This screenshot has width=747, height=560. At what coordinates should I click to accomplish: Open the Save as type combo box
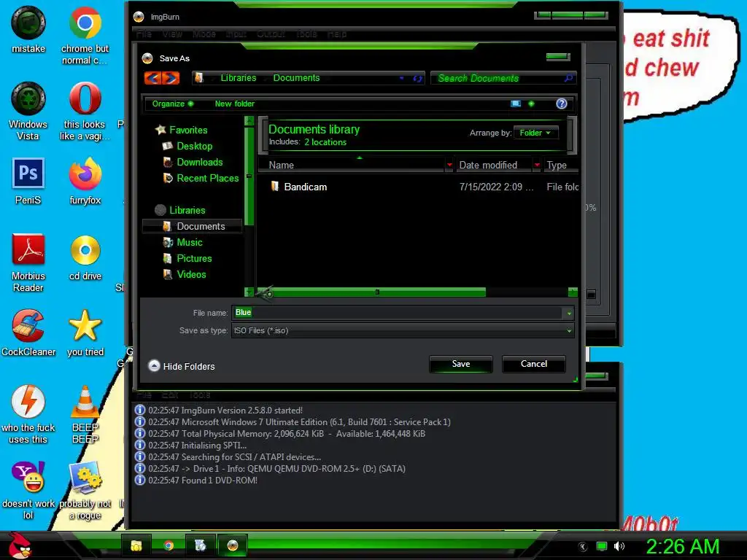403,330
